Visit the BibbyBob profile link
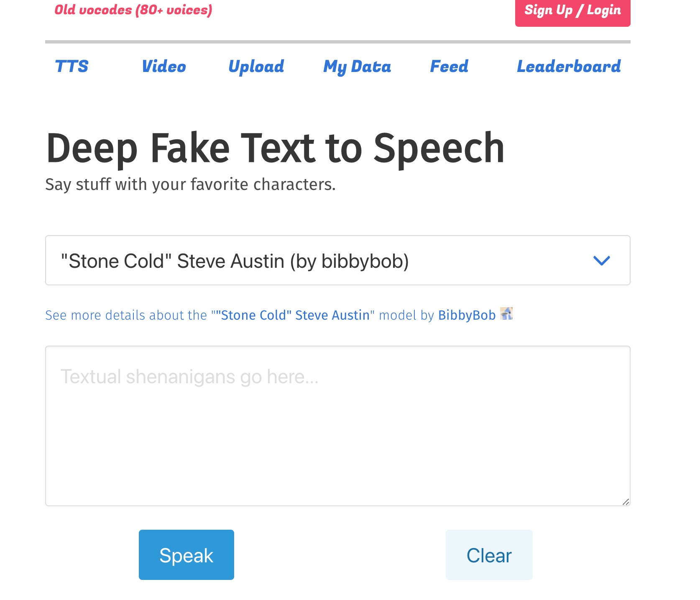700x600 pixels. click(467, 315)
